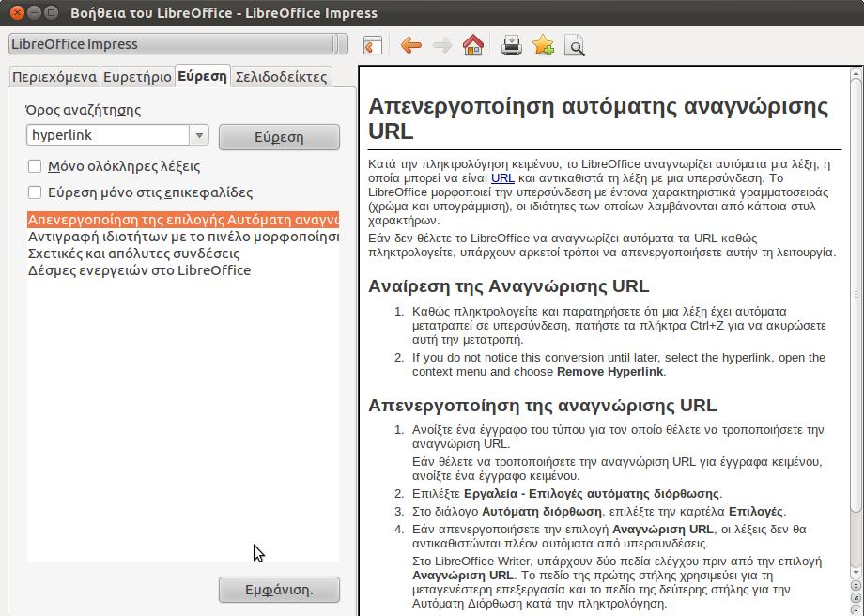Image resolution: width=864 pixels, height=616 pixels.
Task: Find on this page (magnifier icon)
Action: point(574,46)
